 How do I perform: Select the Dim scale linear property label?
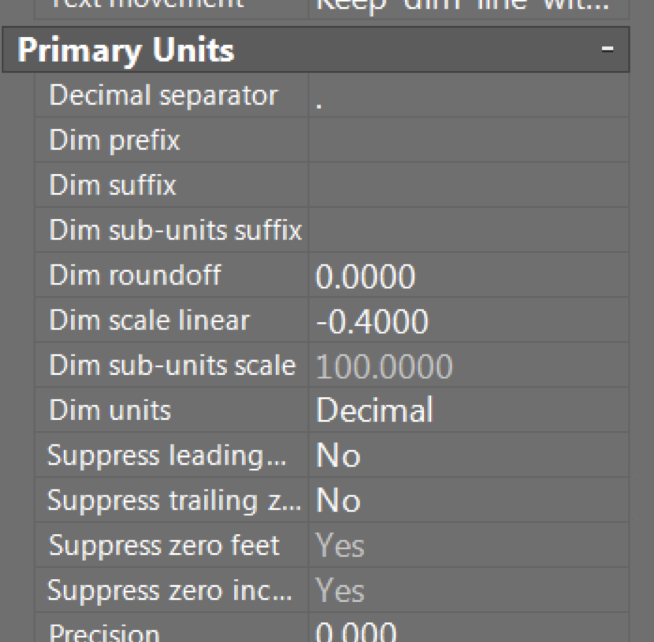(149, 321)
